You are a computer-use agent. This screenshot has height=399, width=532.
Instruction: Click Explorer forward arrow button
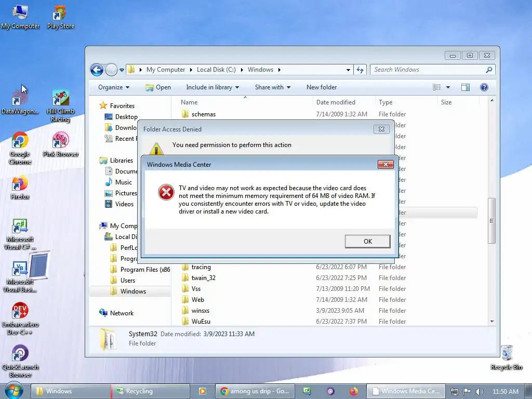click(x=111, y=70)
